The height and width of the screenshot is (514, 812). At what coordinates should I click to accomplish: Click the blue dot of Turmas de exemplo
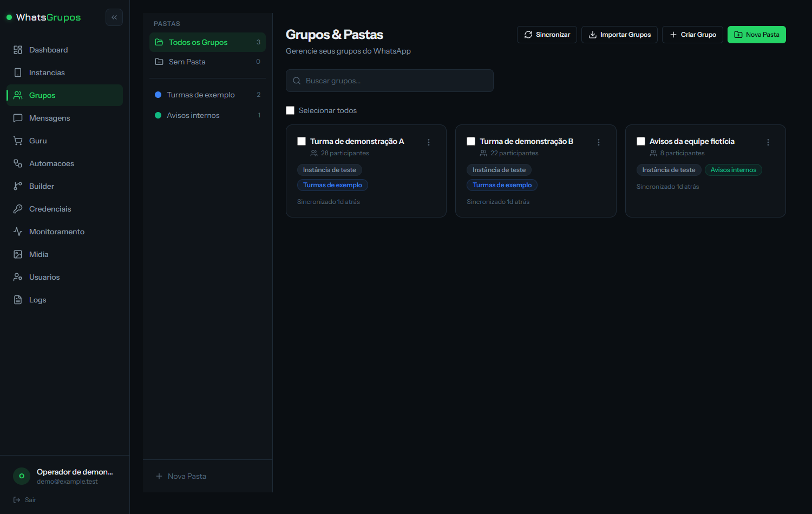[x=158, y=95]
